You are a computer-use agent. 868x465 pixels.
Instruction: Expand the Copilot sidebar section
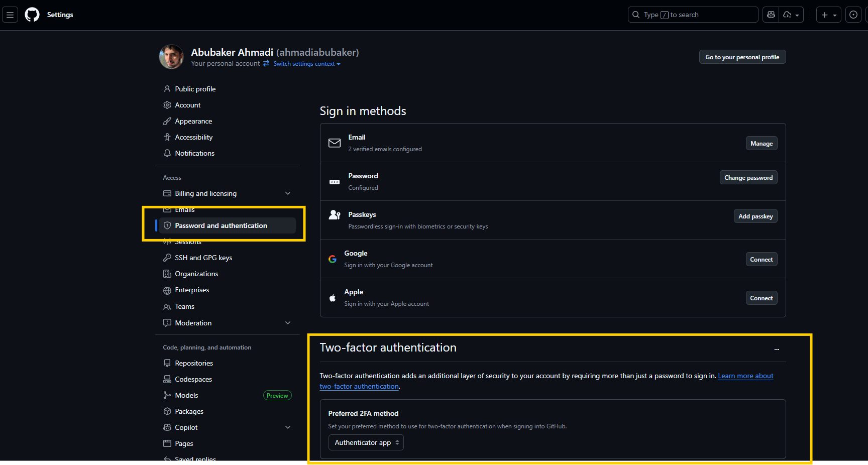tap(288, 427)
